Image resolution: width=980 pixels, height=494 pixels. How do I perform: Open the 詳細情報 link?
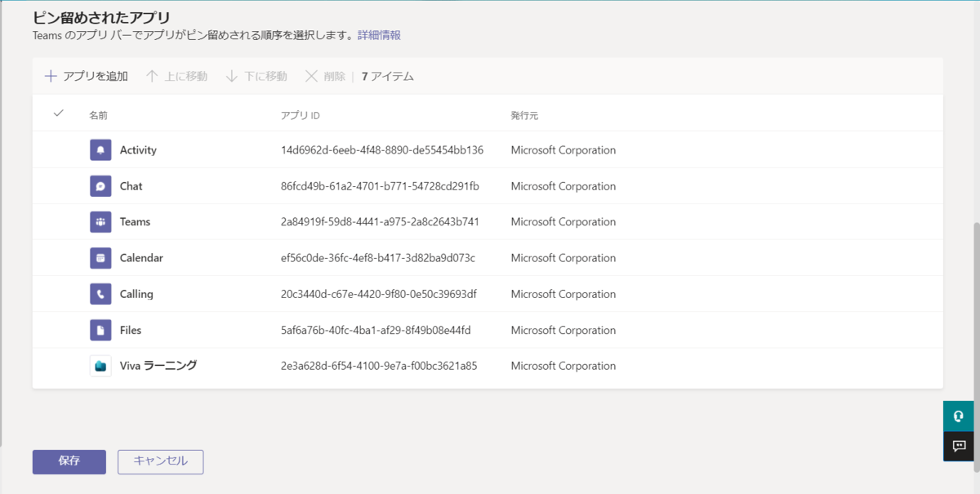(x=379, y=35)
